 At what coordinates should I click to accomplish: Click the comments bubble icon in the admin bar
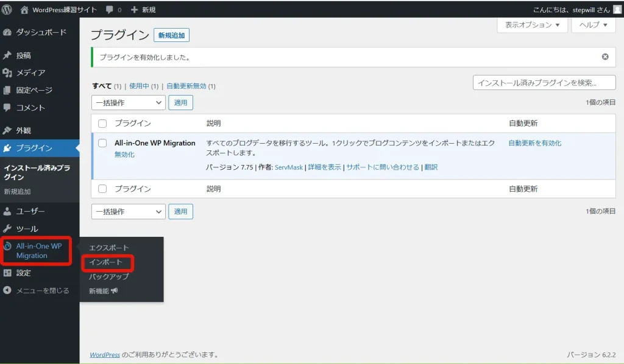point(110,10)
